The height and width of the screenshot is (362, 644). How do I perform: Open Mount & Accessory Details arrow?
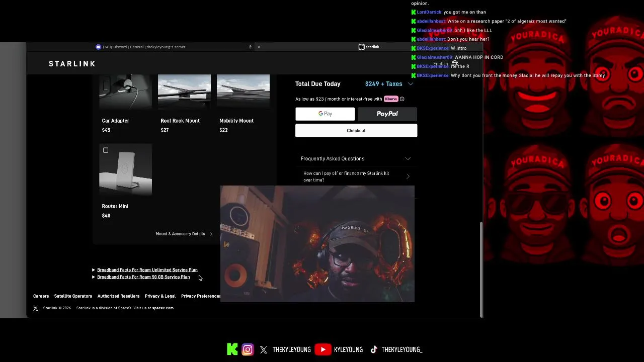(211, 234)
